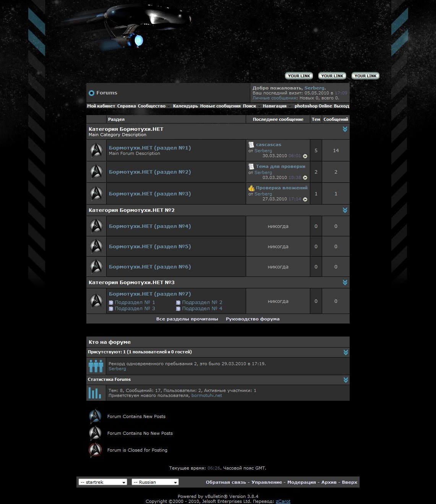Click the Управление footer link
The image size is (436, 504).
(x=267, y=482)
